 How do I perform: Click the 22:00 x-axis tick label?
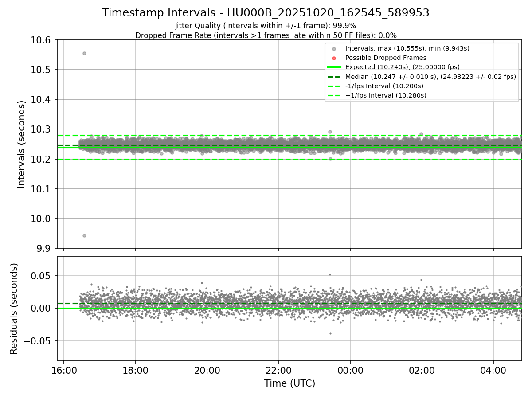278,370
